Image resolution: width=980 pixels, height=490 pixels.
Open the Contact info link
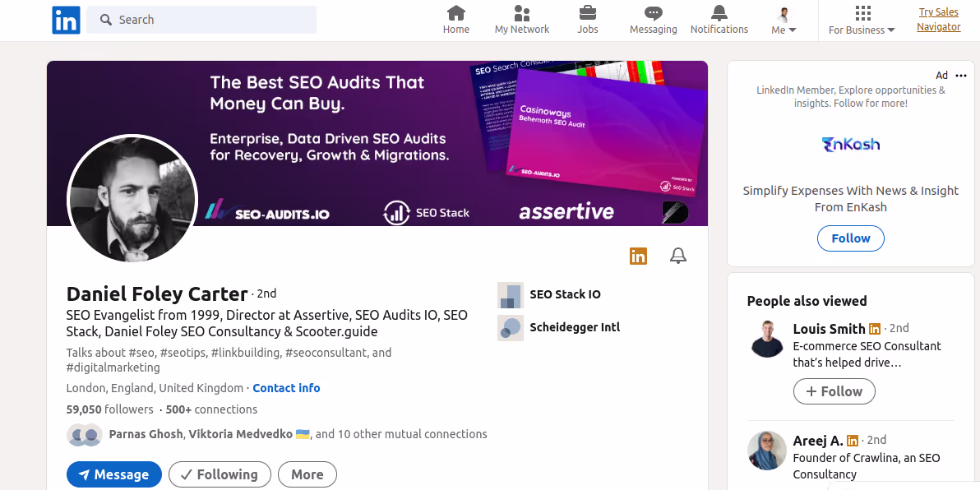pos(286,388)
